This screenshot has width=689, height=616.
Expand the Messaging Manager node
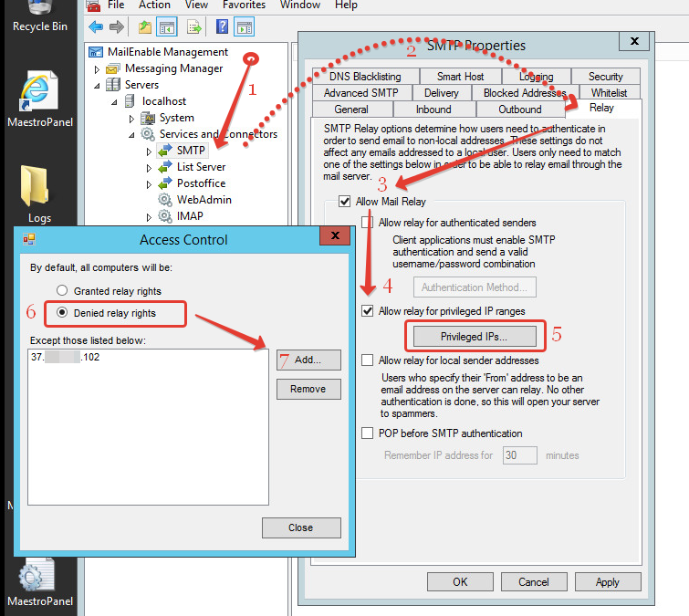click(x=97, y=69)
